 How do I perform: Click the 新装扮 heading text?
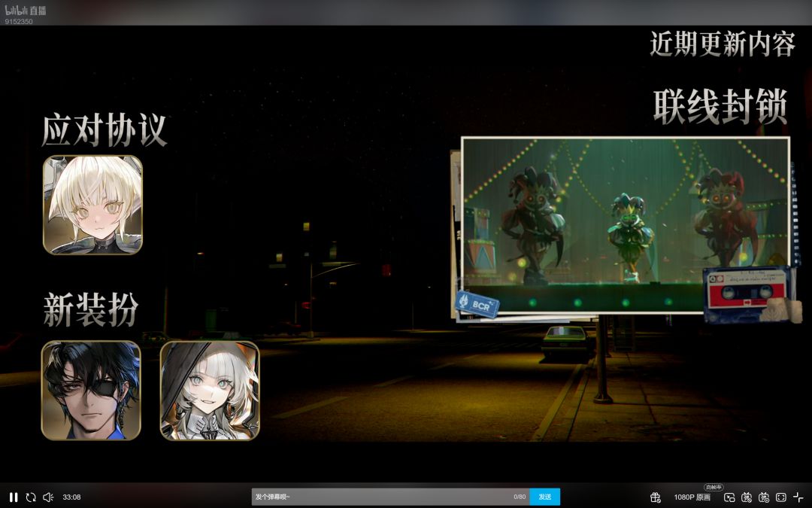91,309
